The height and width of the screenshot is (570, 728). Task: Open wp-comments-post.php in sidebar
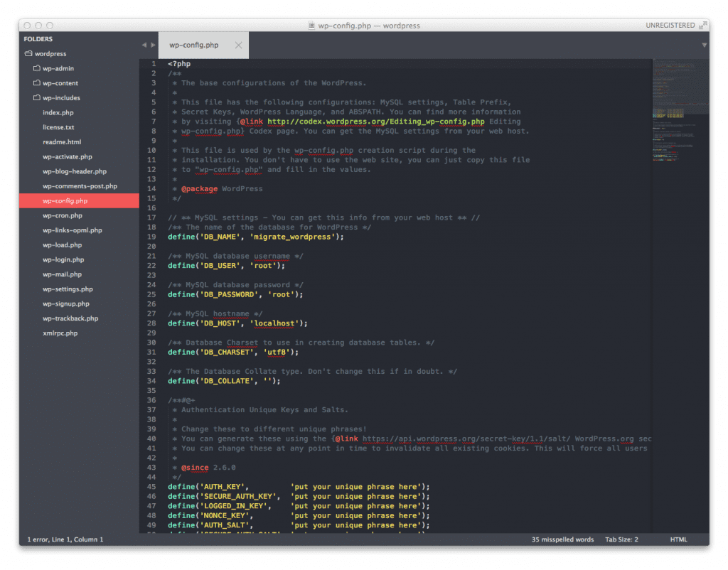coord(80,186)
